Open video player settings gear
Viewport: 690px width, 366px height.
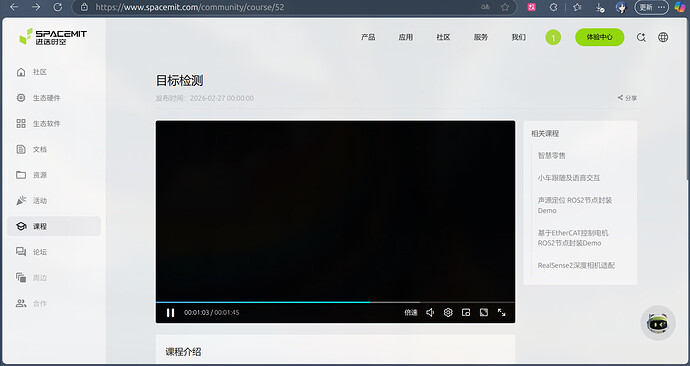pyautogui.click(x=448, y=312)
